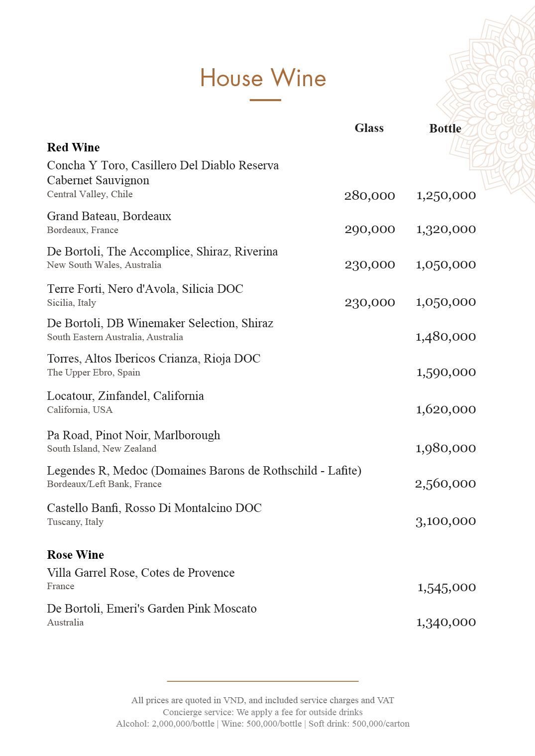Select the 1,340,000 Pink Moscato price
This screenshot has height=756, width=535.
[x=446, y=622]
